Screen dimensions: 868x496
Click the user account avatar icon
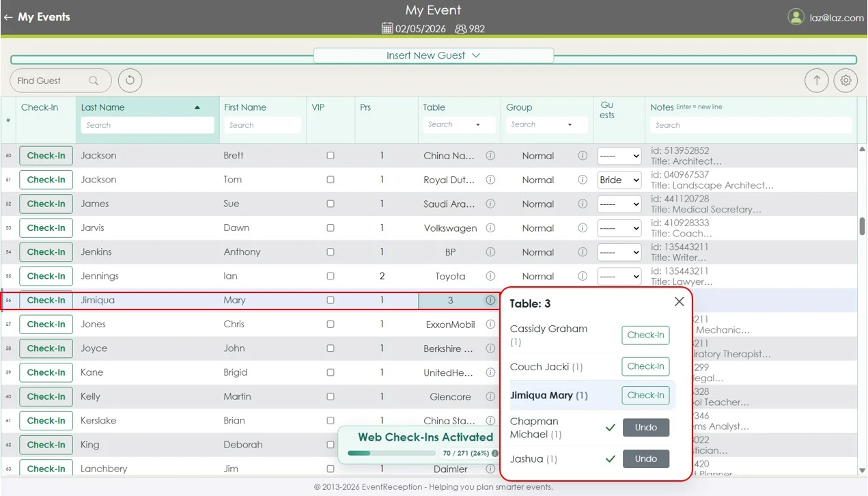[796, 17]
